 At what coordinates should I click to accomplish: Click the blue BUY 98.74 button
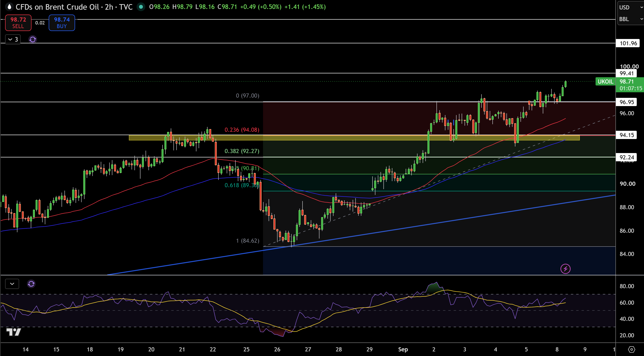click(x=62, y=23)
